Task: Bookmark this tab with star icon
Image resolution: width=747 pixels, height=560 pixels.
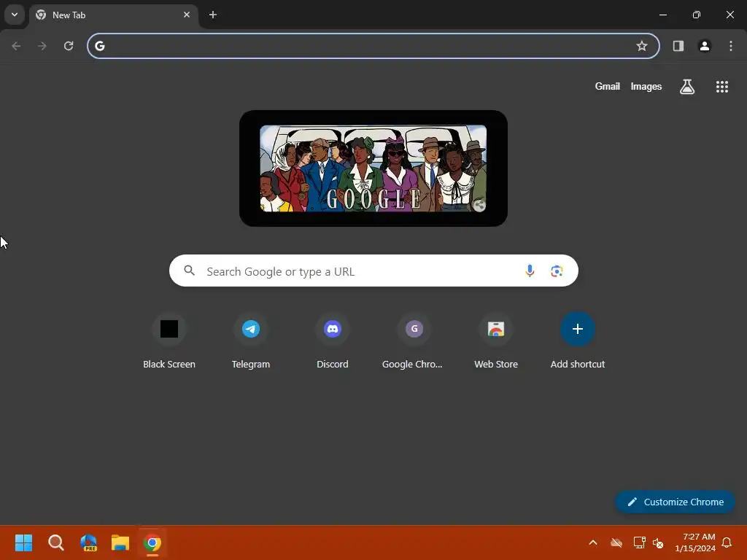Action: [642, 46]
